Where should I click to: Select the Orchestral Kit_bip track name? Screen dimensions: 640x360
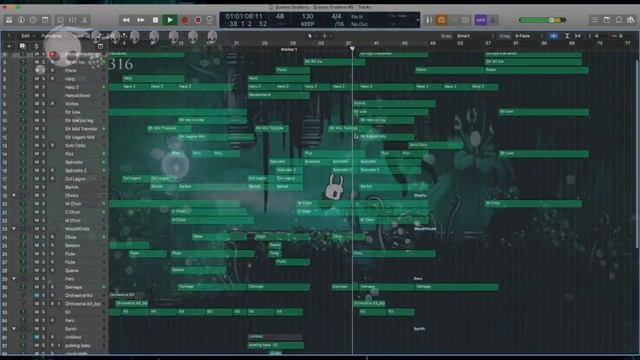tap(83, 304)
